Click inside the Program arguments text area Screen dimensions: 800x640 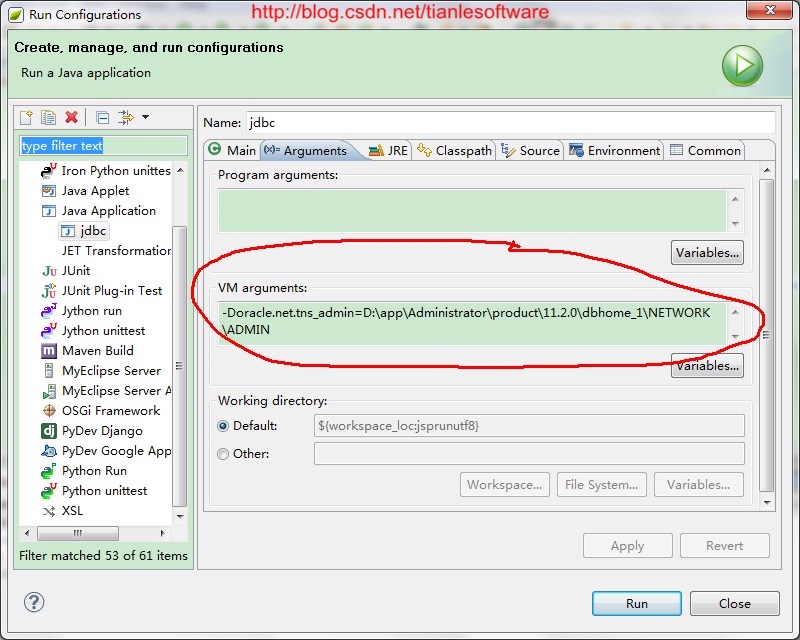[x=472, y=211]
